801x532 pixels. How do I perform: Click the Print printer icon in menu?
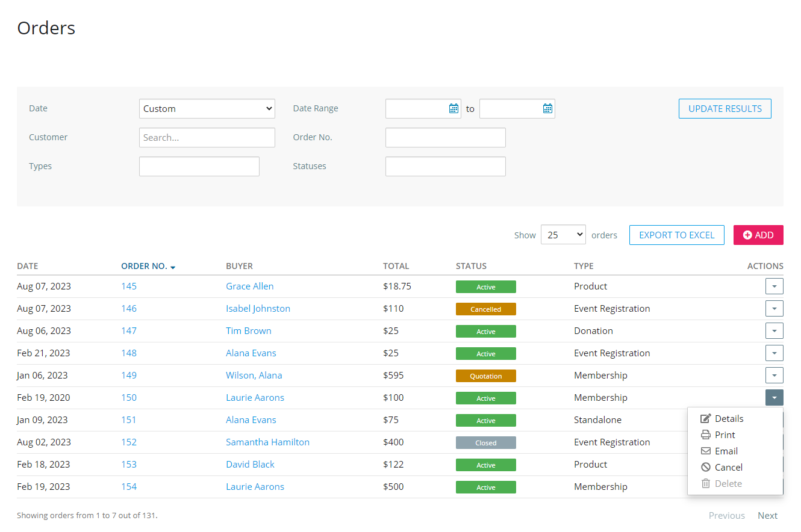coord(705,435)
